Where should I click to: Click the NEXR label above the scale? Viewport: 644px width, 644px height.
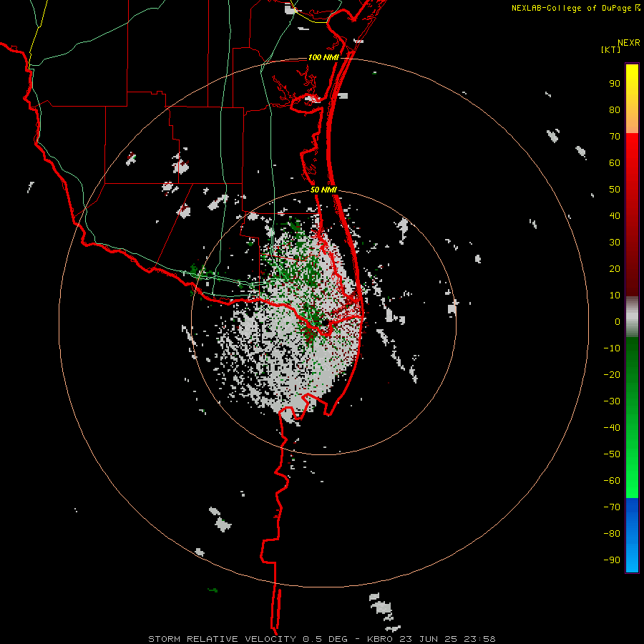coord(629,43)
